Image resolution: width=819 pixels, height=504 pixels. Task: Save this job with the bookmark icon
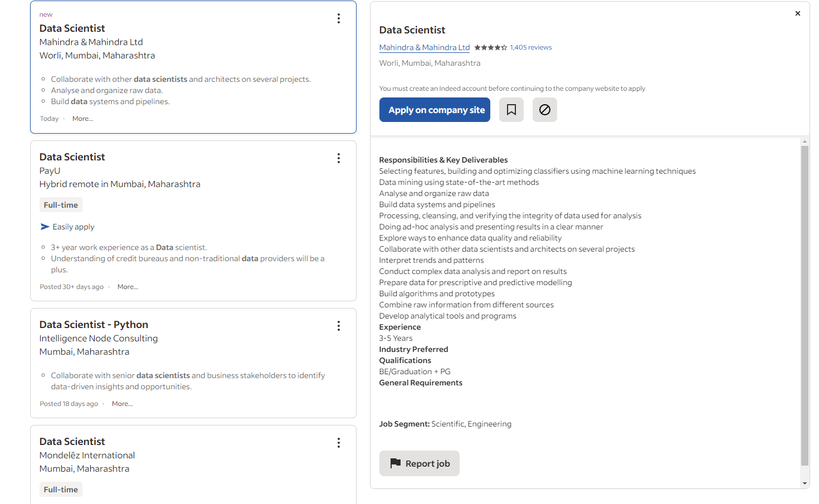click(x=511, y=110)
